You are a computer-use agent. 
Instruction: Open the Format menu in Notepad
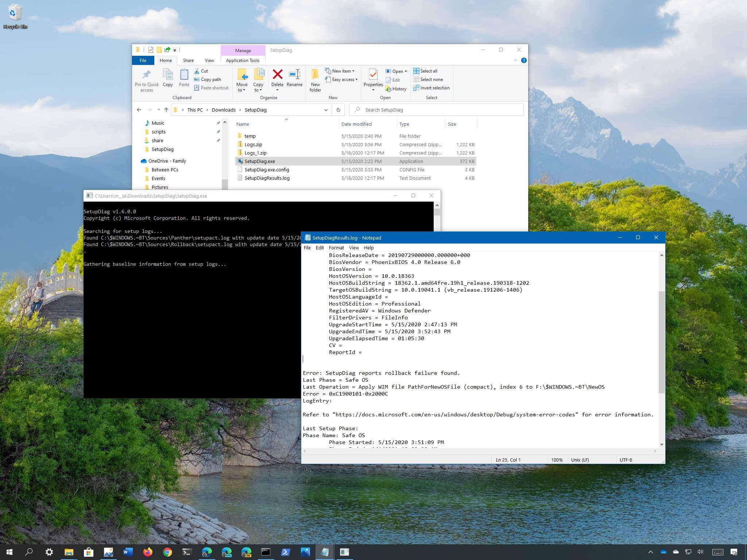tap(336, 248)
